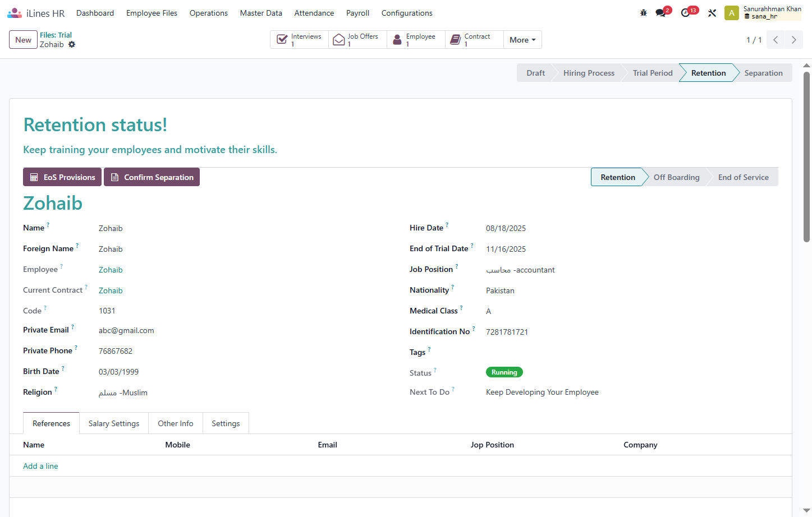This screenshot has width=812, height=517.
Task: Click the New button
Action: [23, 40]
